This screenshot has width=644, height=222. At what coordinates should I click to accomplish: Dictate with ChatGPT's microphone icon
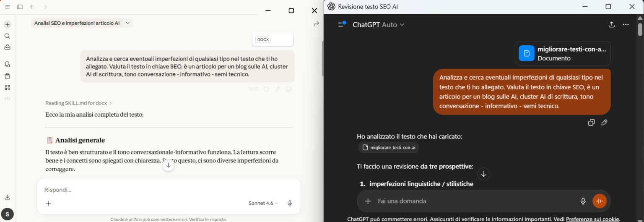tap(583, 201)
